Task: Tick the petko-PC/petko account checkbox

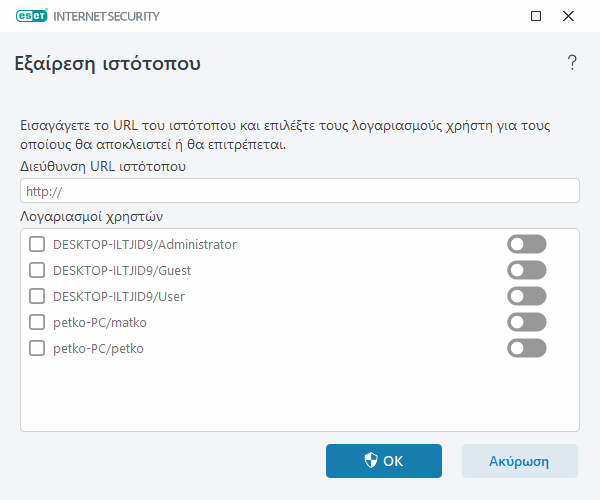Action: pyautogui.click(x=37, y=348)
